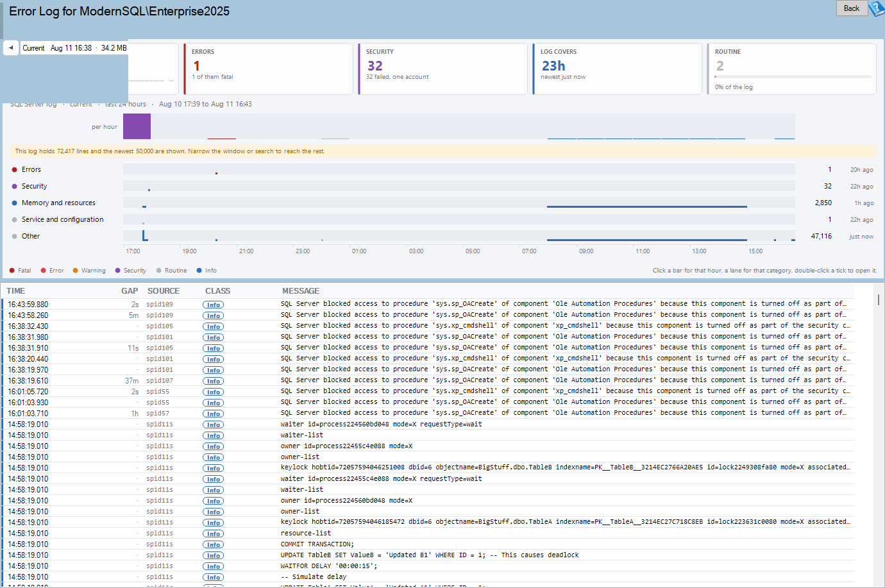Click the Info badge on the 16:38:20.440 row
This screenshot has width=885, height=588.
[x=214, y=359]
